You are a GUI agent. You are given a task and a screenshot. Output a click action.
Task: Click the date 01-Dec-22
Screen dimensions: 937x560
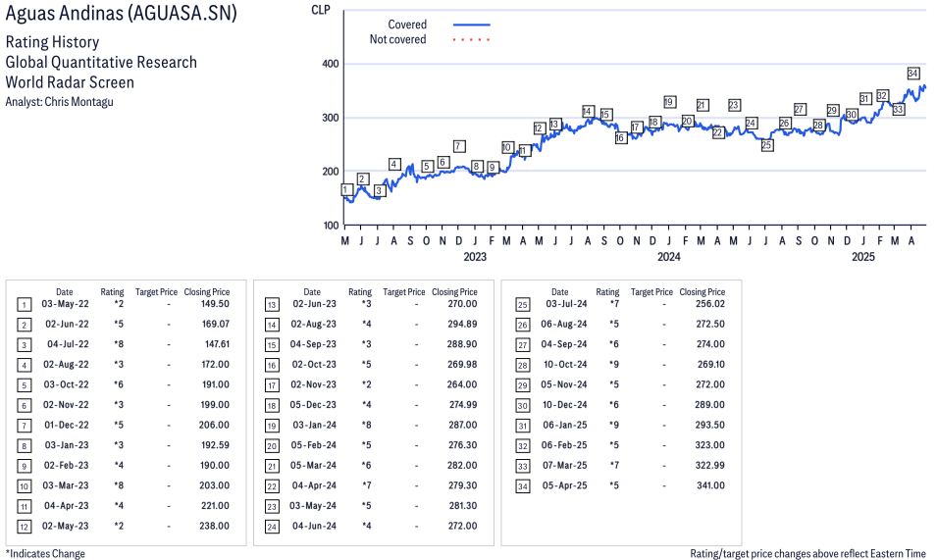[x=67, y=425]
